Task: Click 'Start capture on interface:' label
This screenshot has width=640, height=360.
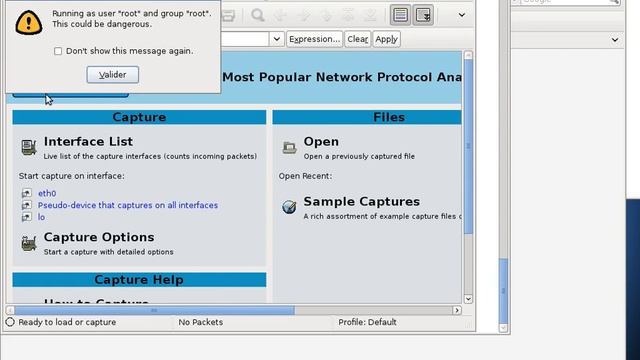Action: point(71,176)
